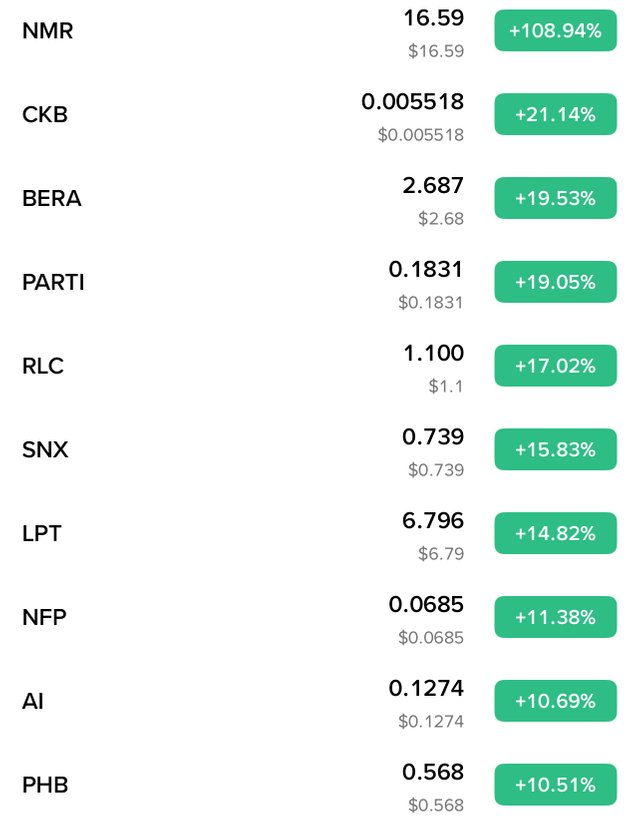
Task: Tap the +17.02% change badge for RLC
Action: click(x=555, y=366)
